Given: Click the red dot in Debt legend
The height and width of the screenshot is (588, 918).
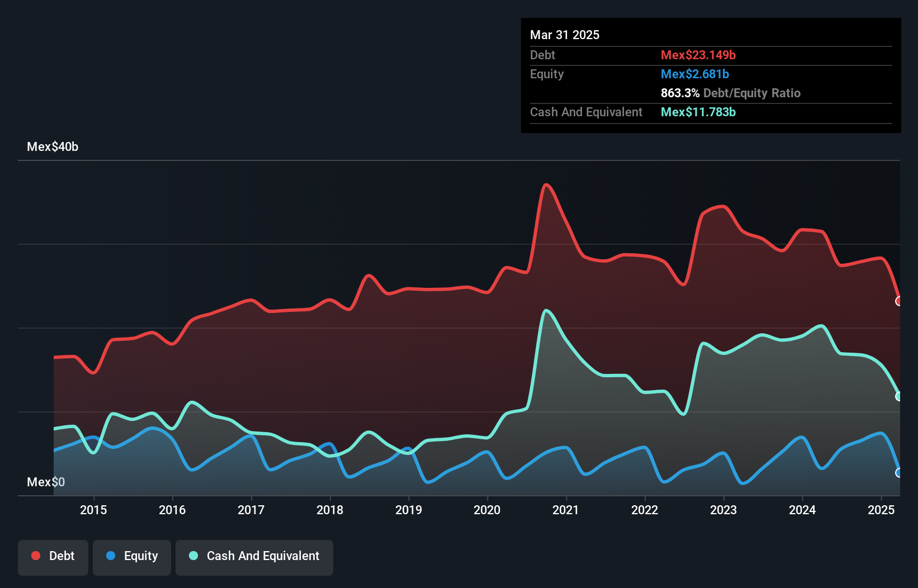Looking at the screenshot, I should click(x=36, y=556).
